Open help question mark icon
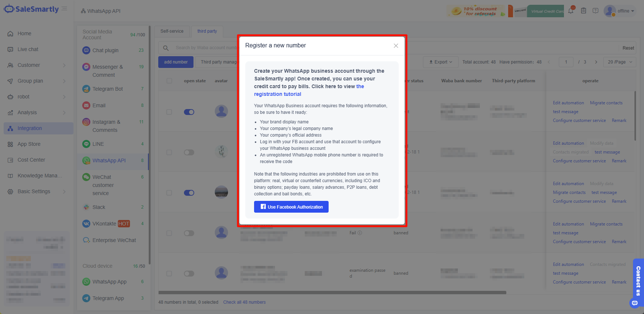The image size is (644, 314). point(596,11)
